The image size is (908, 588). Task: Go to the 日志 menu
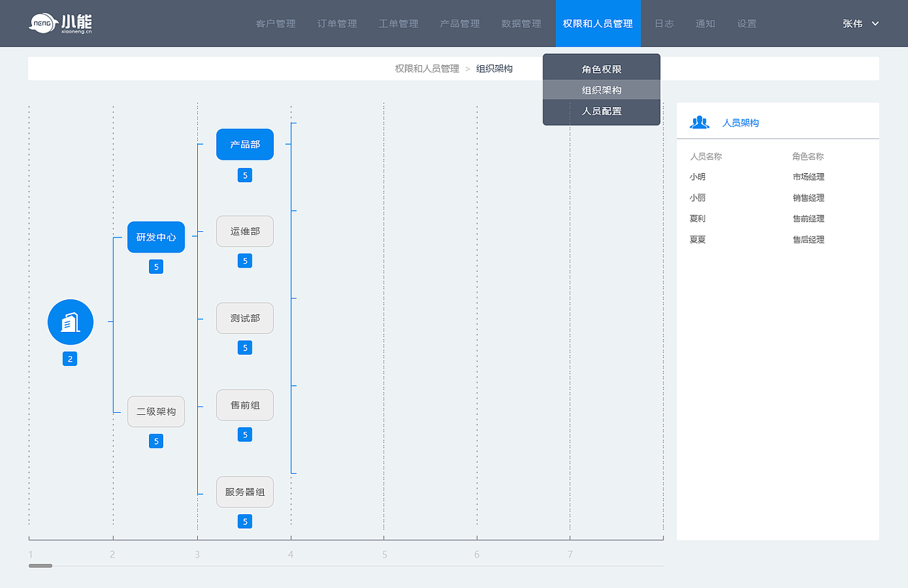coord(665,23)
